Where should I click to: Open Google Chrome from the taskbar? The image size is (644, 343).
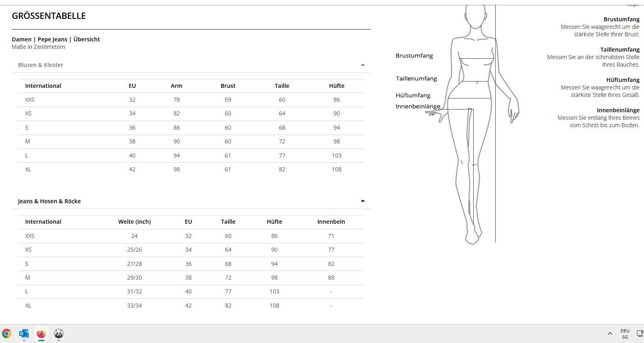pyautogui.click(x=7, y=334)
